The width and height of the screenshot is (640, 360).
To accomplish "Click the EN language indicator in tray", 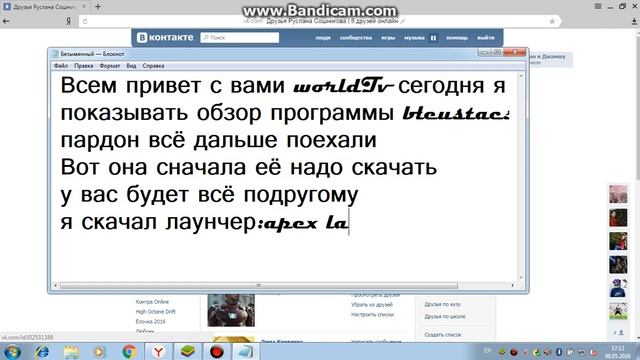I will click(488, 351).
